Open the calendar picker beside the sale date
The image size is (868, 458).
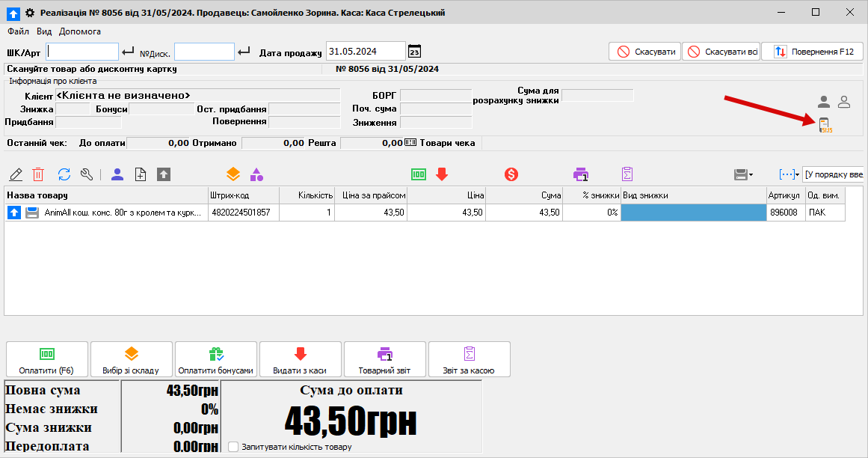coord(414,52)
